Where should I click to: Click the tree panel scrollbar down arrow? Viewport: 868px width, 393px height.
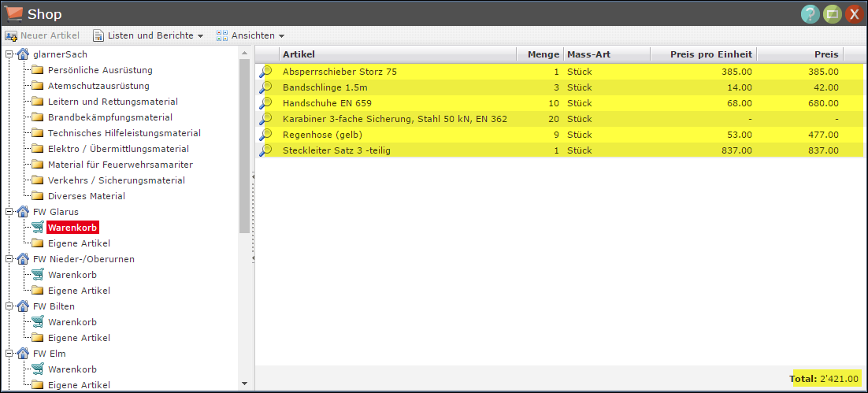[244, 384]
